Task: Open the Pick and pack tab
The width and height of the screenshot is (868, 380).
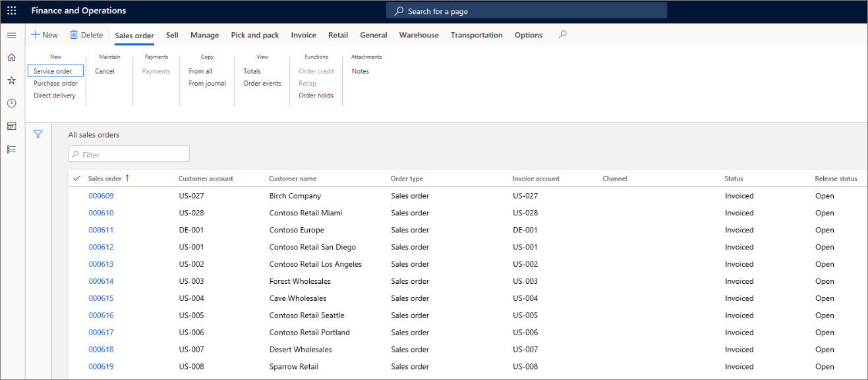Action: [255, 36]
